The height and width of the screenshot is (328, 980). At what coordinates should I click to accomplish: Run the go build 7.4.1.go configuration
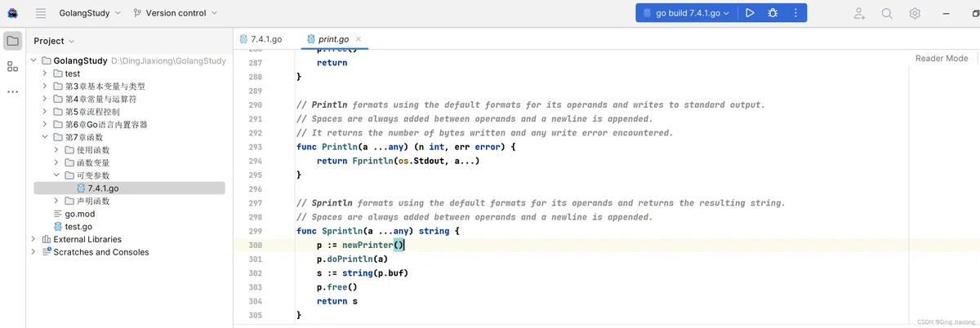click(750, 13)
